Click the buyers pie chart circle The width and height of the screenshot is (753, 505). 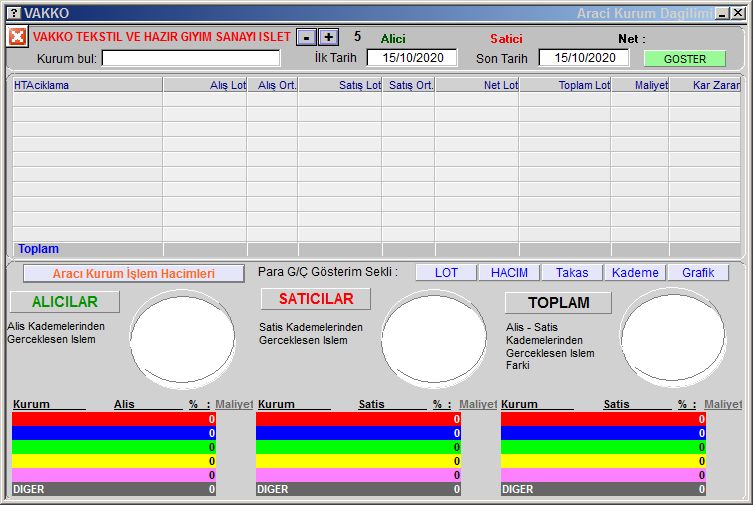click(x=182, y=338)
